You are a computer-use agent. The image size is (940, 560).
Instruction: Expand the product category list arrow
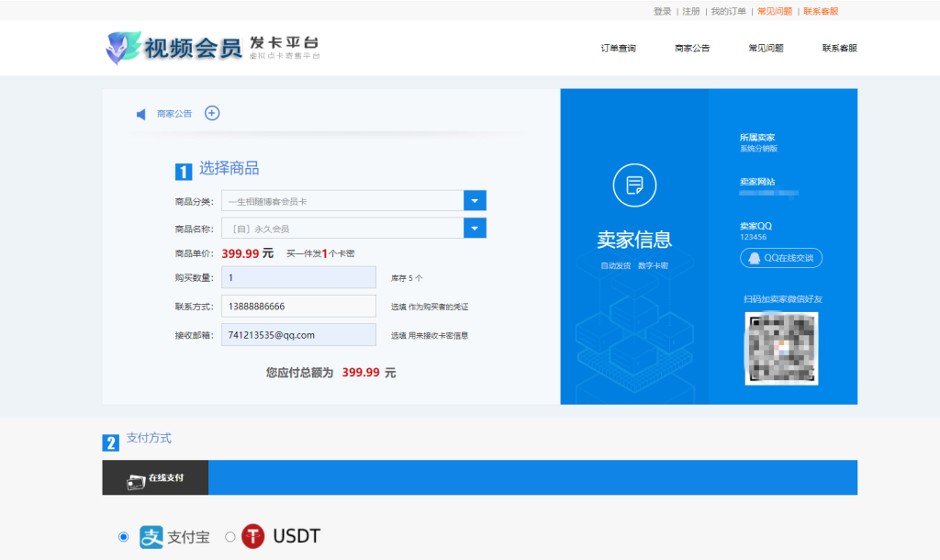[475, 199]
